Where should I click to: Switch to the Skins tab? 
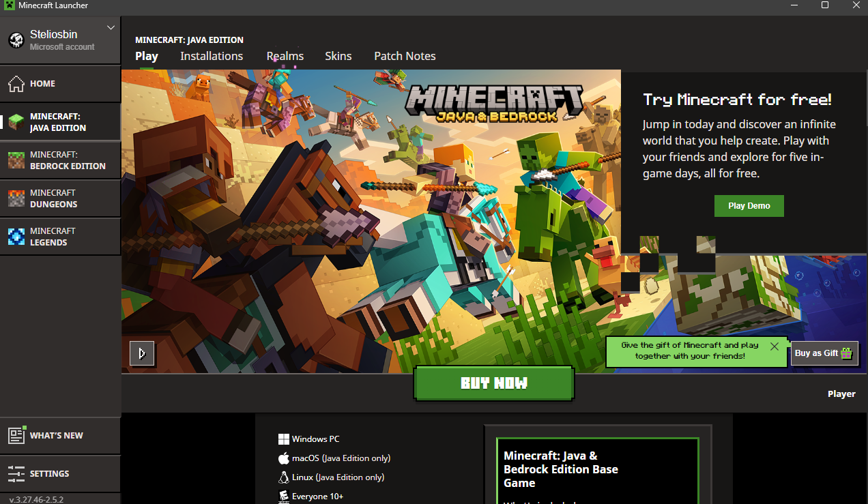coord(338,56)
